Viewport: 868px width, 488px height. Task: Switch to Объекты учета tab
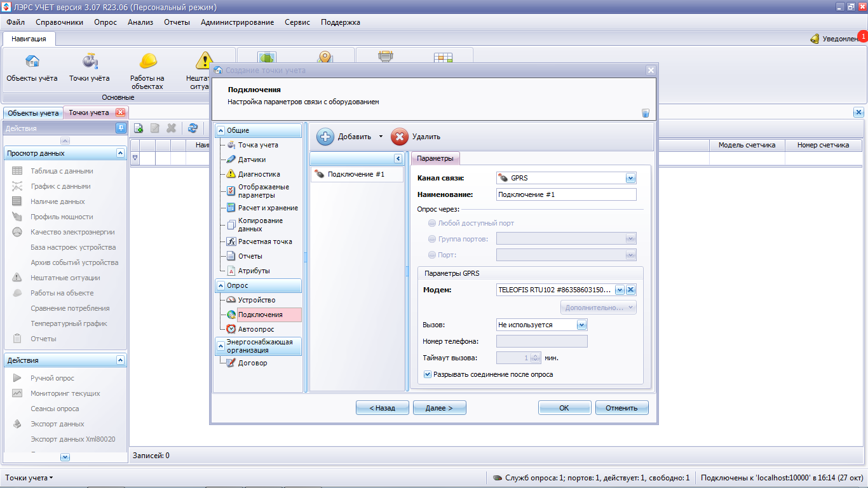coord(33,113)
